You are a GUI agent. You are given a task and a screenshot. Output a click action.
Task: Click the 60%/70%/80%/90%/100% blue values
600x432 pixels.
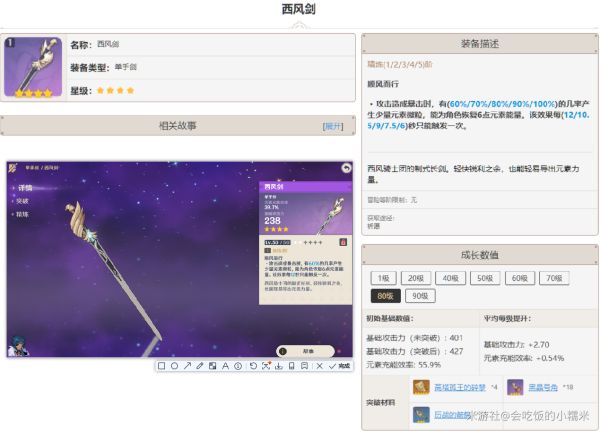click(502, 104)
